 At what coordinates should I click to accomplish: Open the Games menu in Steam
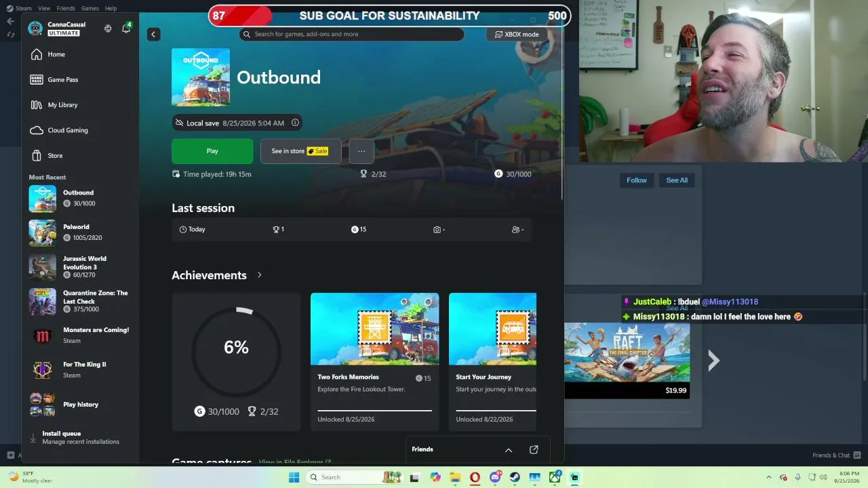[x=90, y=8]
